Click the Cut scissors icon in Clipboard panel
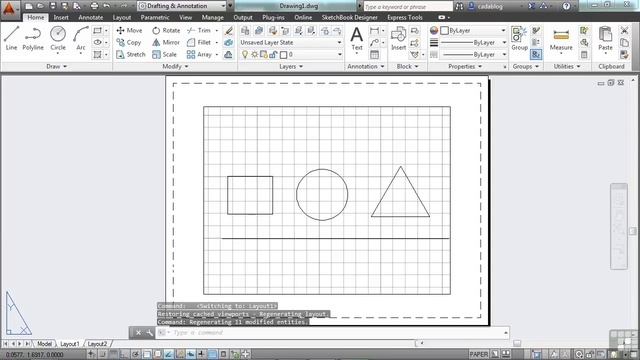The height and width of the screenshot is (360, 640). pyautogui.click(x=624, y=31)
